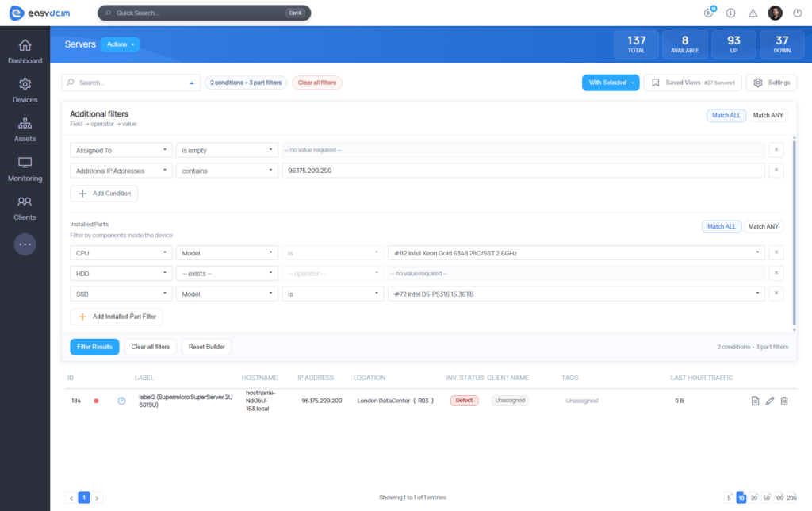Open the Additional IP Addresses field dropdown
This screenshot has width=812, height=511.
coord(121,171)
